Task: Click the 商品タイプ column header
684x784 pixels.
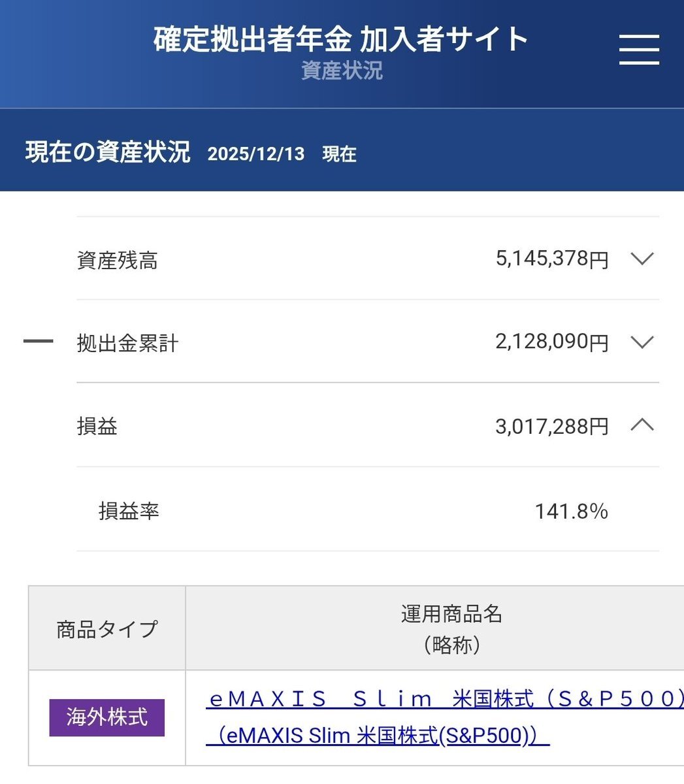Action: [x=107, y=629]
